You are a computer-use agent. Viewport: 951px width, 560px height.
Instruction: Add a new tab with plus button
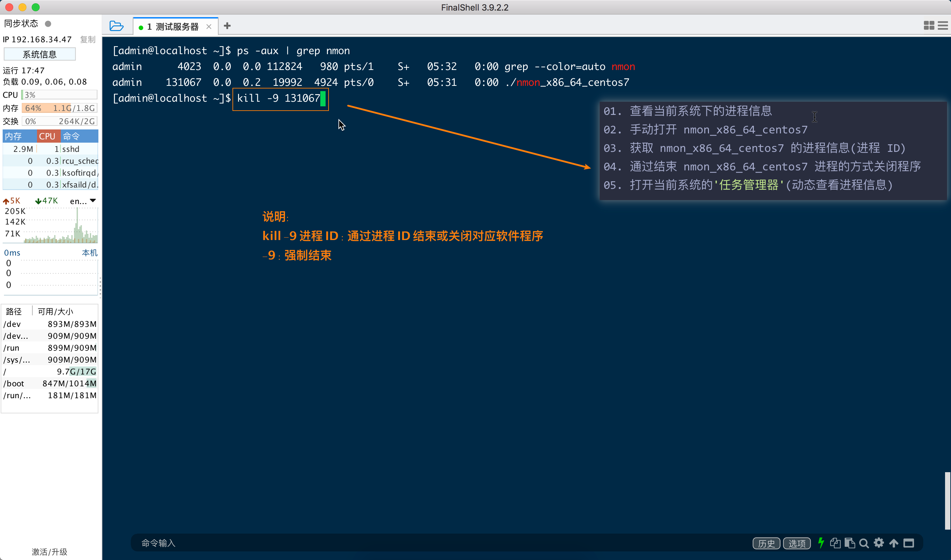click(x=227, y=26)
